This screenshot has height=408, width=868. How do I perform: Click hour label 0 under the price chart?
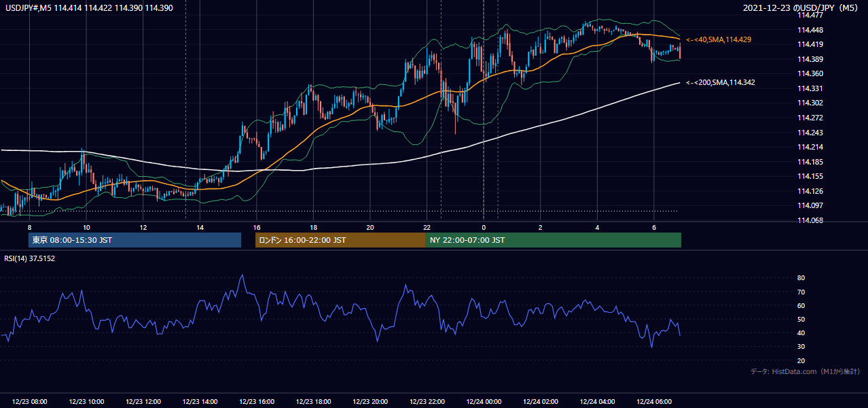tap(484, 227)
